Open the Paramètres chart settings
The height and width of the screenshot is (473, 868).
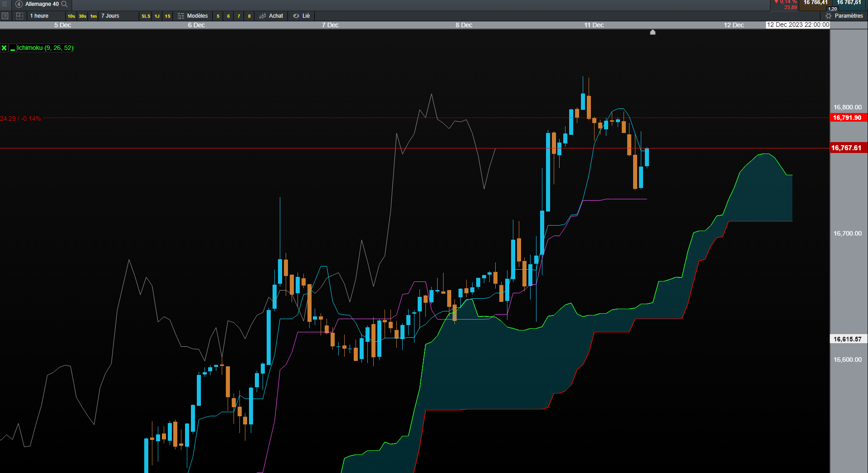[844, 16]
